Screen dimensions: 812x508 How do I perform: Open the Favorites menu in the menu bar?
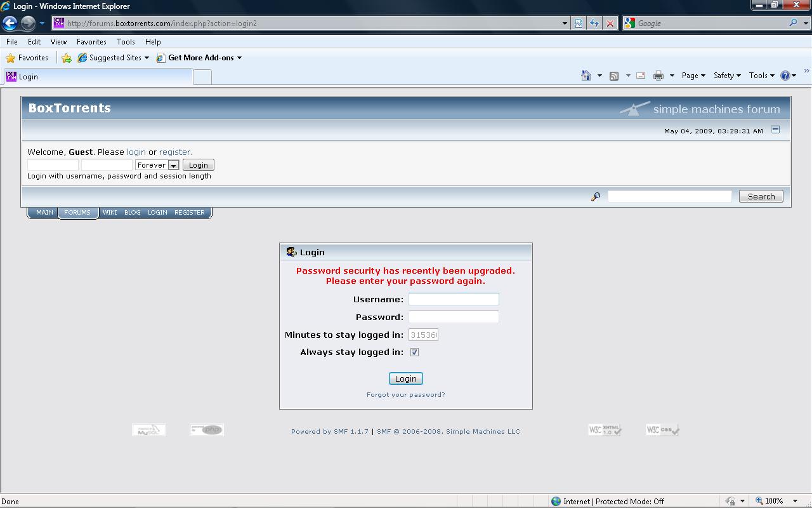pyautogui.click(x=91, y=41)
